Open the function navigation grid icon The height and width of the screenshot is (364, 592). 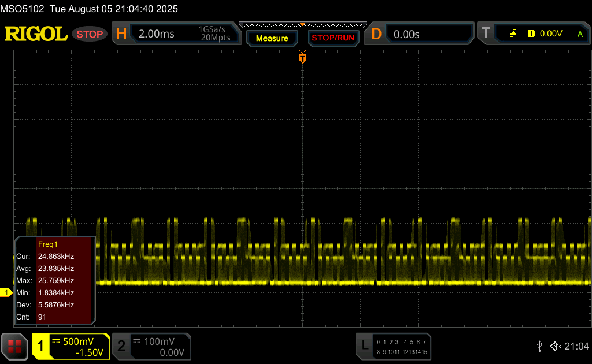(15, 346)
